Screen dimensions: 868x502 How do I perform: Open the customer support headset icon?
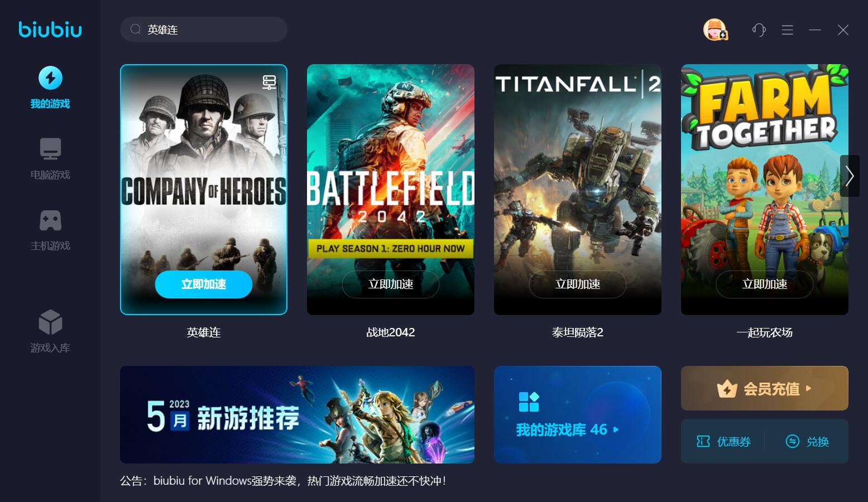click(759, 30)
